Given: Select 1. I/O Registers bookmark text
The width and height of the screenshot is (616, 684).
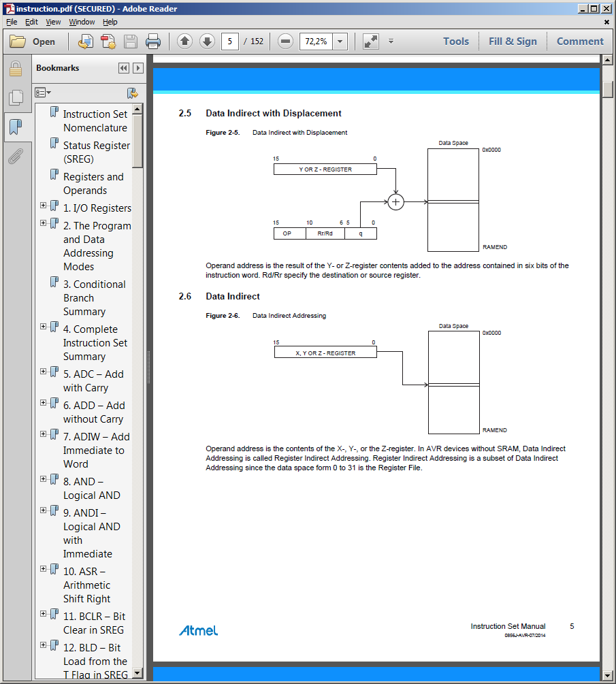Looking at the screenshot, I should point(97,208).
